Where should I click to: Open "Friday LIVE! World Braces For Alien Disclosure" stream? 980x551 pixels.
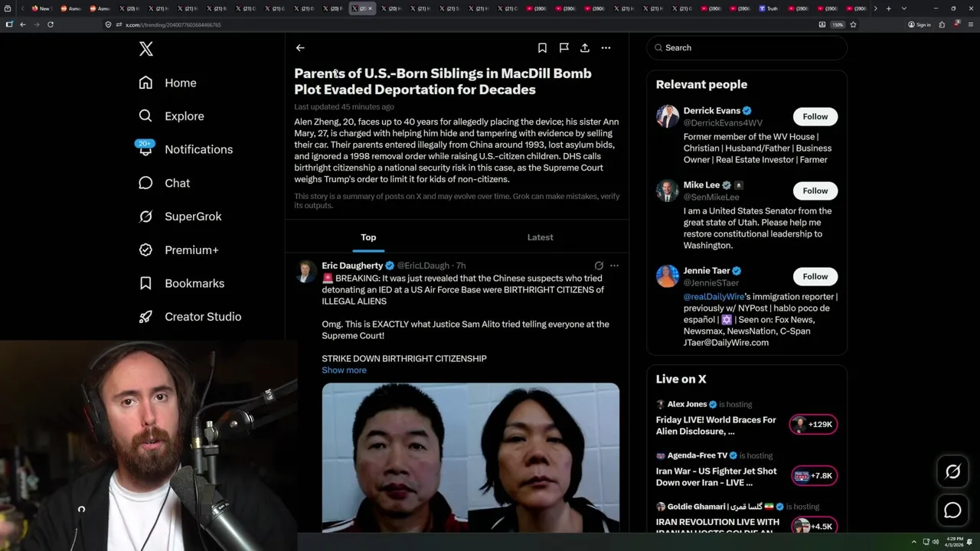[x=716, y=425]
